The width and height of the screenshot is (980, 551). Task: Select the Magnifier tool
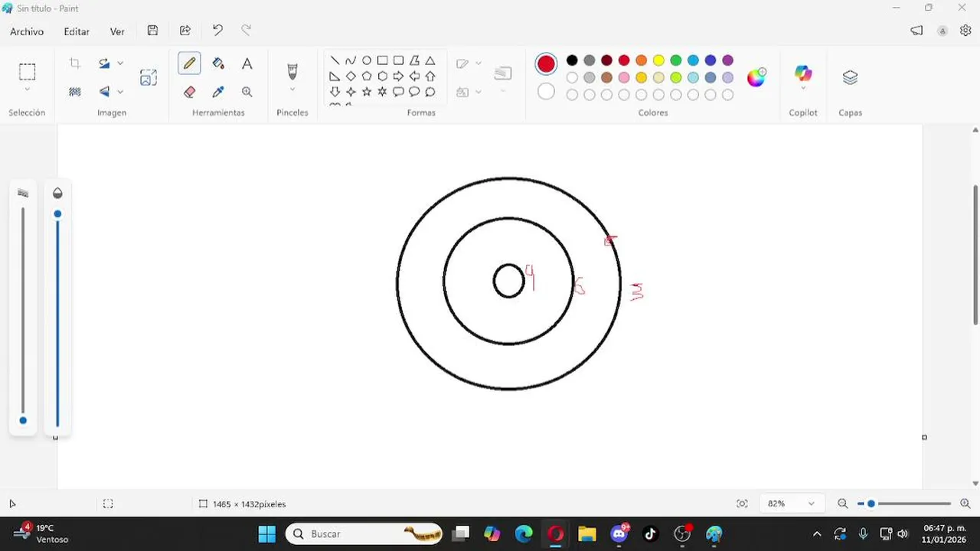point(247,92)
